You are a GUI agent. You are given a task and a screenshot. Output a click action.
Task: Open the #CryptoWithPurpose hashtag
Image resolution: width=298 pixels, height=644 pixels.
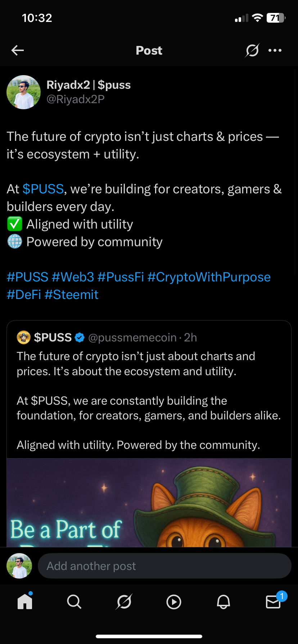pos(209,277)
